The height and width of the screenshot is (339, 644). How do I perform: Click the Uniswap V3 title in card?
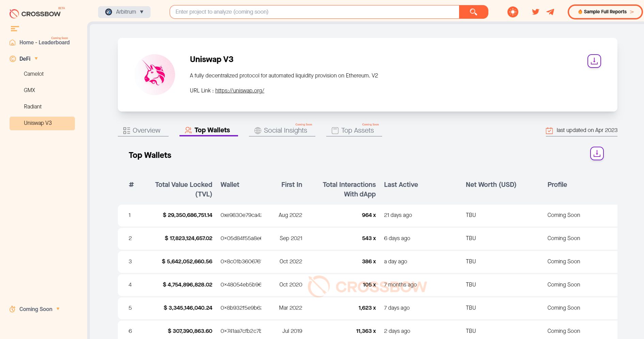pyautogui.click(x=211, y=59)
